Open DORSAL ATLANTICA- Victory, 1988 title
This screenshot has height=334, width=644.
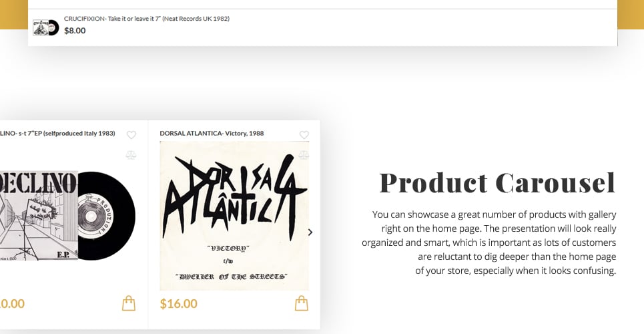coord(212,134)
